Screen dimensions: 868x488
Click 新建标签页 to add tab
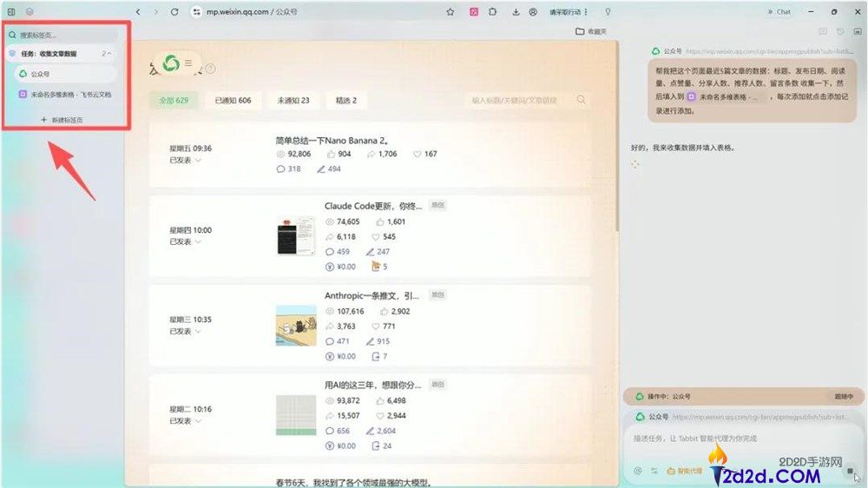62,120
